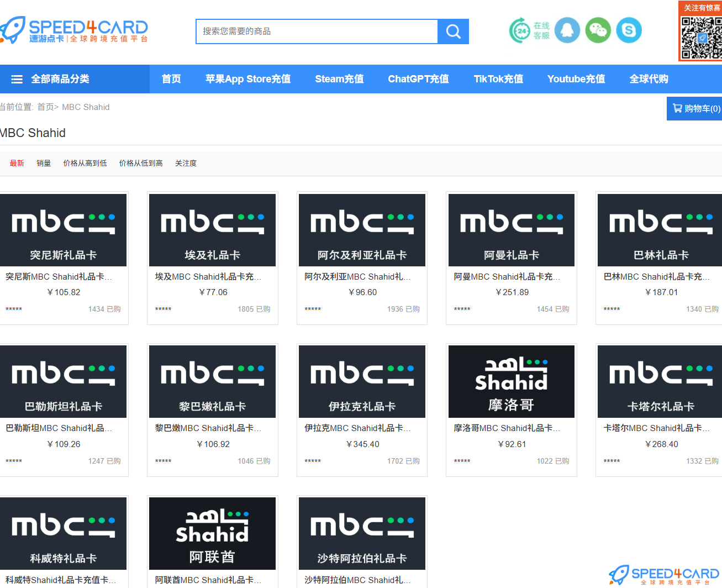722x588 pixels.
Task: Open 巴林礼品卡 product image
Action: pos(660,230)
